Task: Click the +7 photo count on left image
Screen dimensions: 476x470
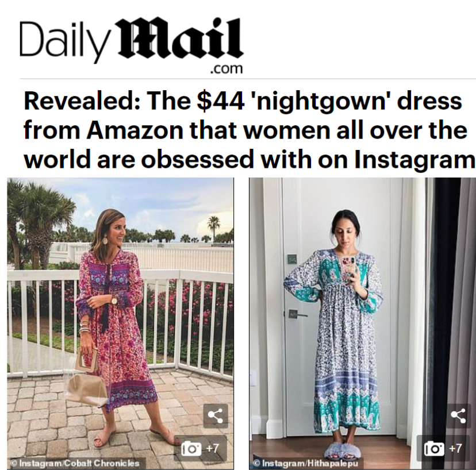Action: [212, 449]
